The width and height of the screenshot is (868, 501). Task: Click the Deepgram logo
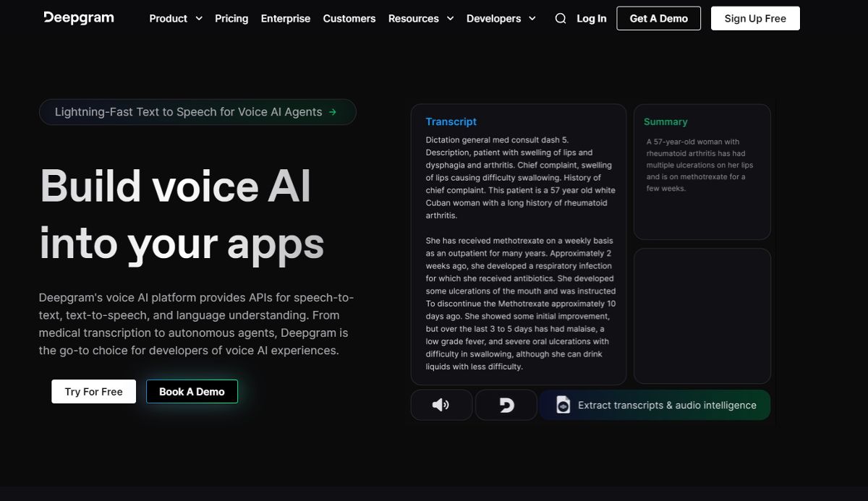coord(78,17)
